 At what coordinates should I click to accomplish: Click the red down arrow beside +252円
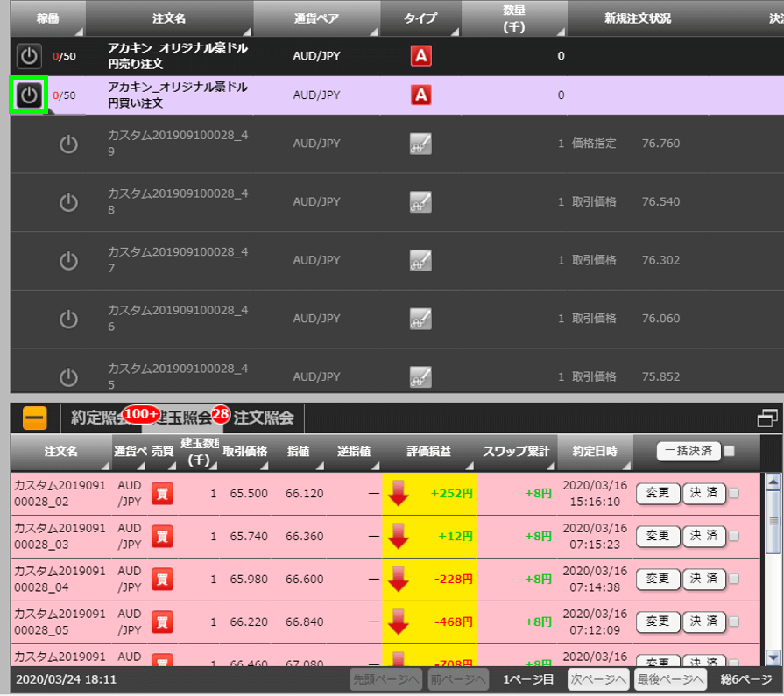399,494
